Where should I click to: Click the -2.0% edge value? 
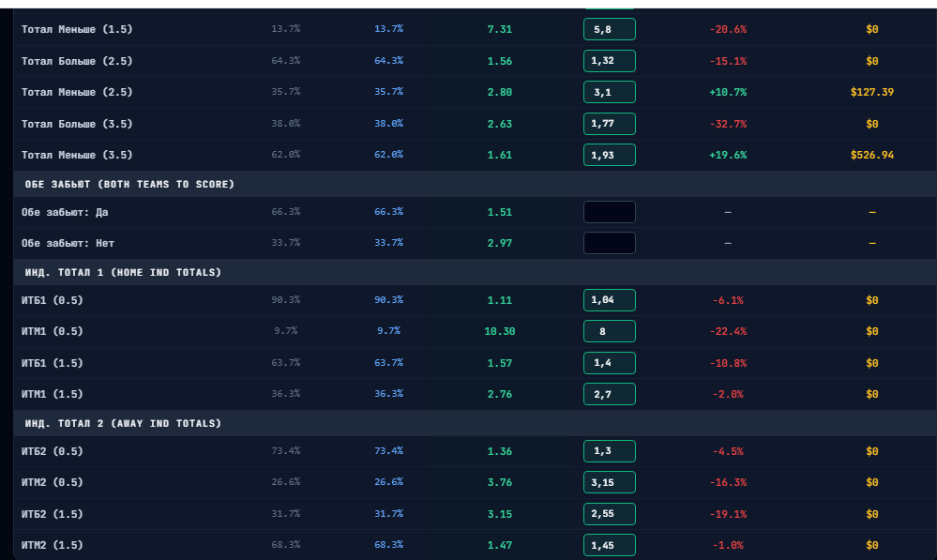click(x=728, y=394)
